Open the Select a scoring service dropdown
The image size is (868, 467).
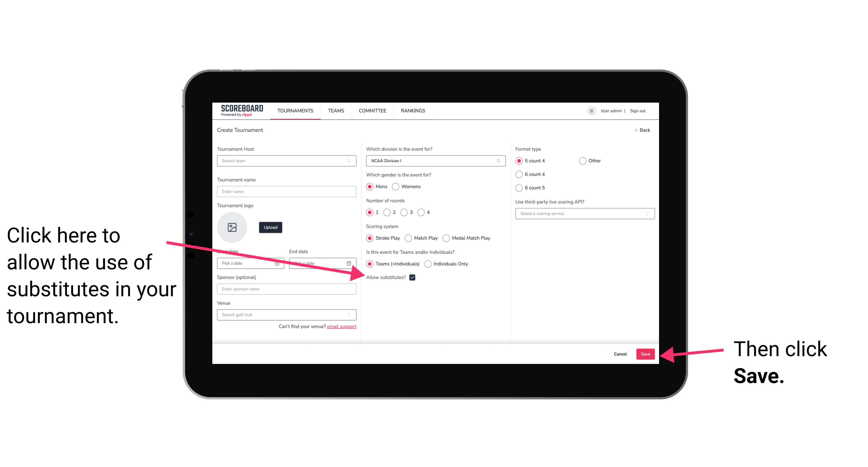pyautogui.click(x=582, y=213)
